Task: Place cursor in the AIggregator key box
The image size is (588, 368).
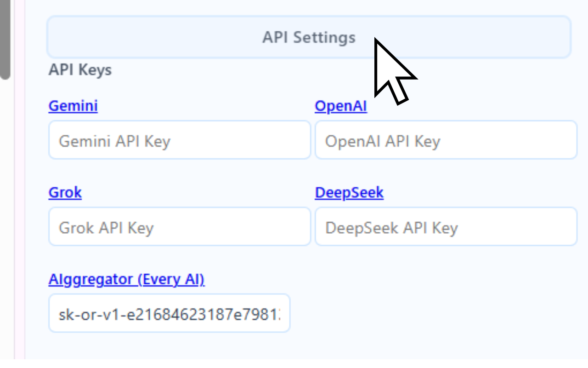Action: click(x=169, y=313)
